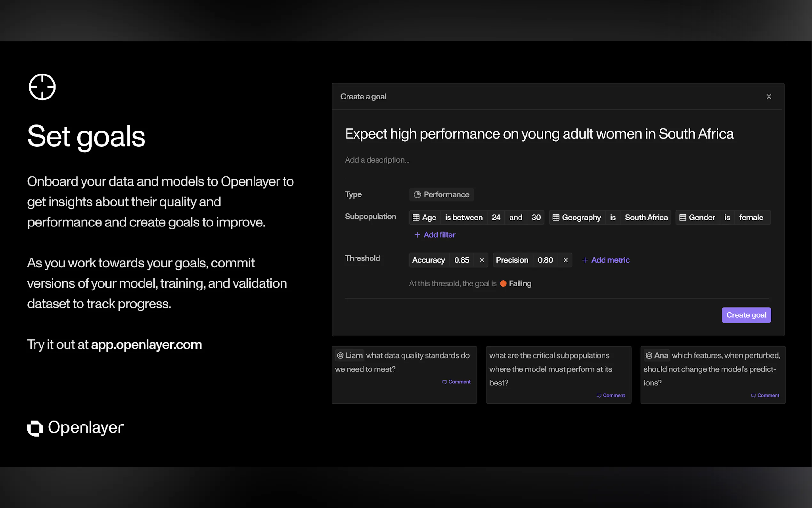The height and width of the screenshot is (508, 812).
Task: Click the Add a description field
Action: [x=377, y=160]
